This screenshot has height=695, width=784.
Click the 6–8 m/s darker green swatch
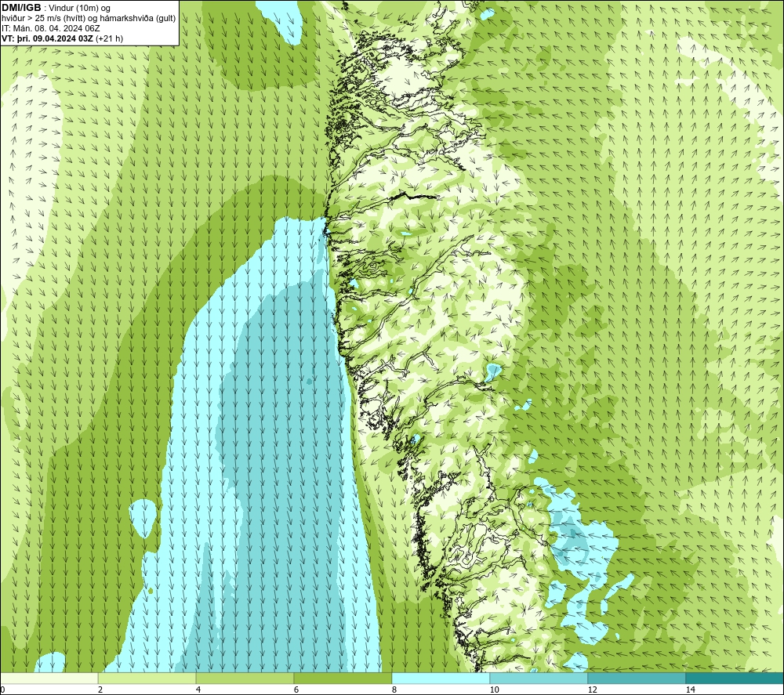coord(343,678)
